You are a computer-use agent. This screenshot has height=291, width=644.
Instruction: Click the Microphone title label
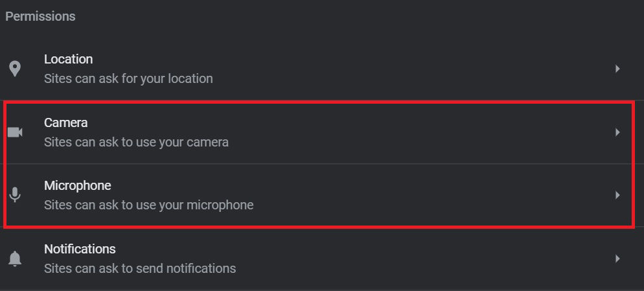point(78,185)
